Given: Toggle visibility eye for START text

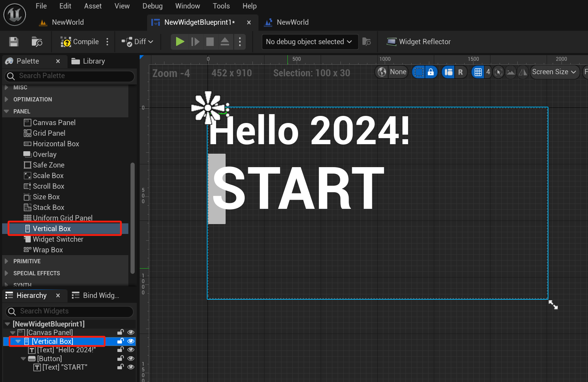Looking at the screenshot, I should click(x=131, y=367).
